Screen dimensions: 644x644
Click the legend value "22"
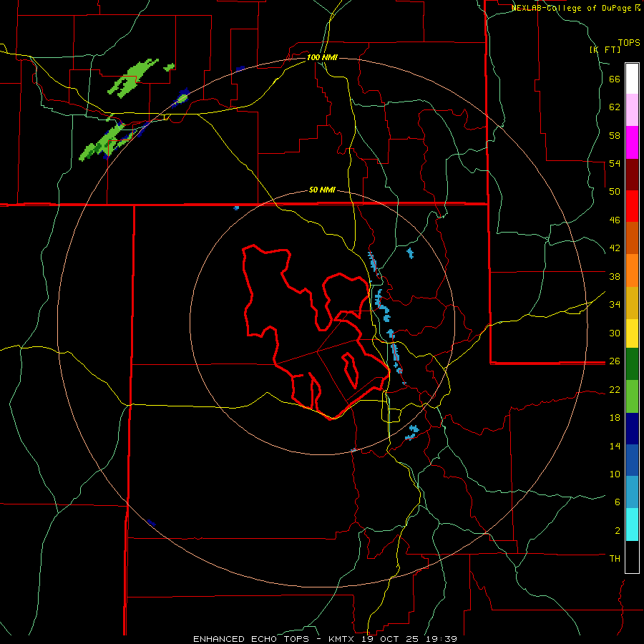[x=615, y=389]
